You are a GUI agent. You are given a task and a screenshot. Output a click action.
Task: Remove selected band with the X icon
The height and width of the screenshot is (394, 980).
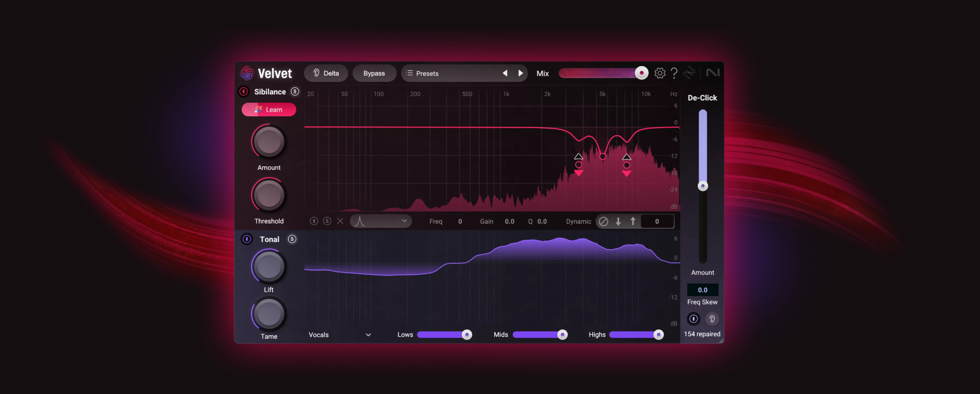pyautogui.click(x=340, y=221)
